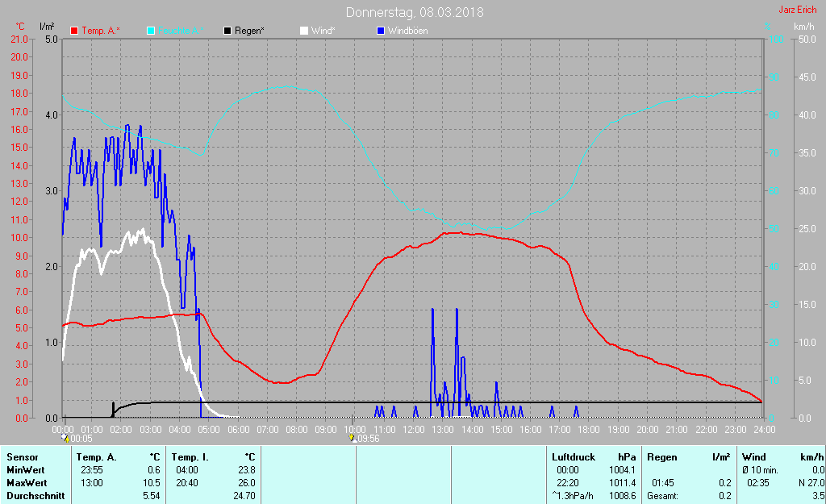Click the '24:00' time axis label
This screenshot has height=504, width=826.
[764, 429]
